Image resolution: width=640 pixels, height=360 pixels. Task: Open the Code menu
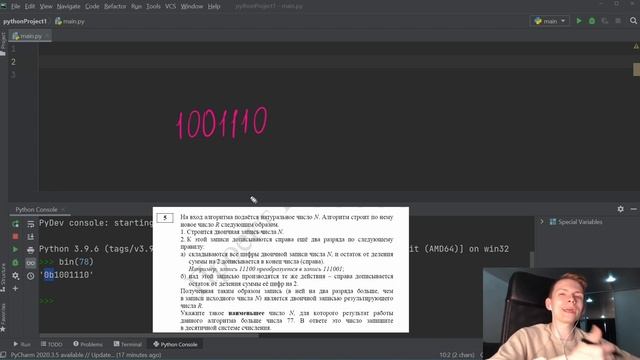coord(92,6)
